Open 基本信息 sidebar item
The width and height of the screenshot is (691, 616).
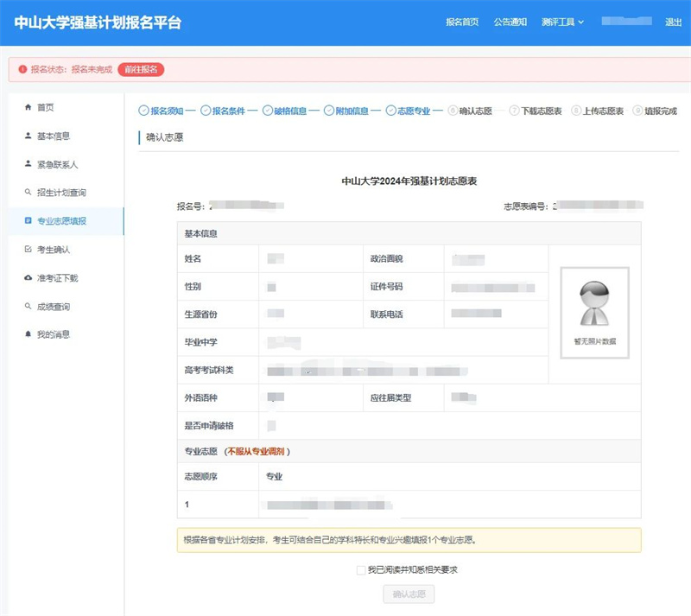54,136
